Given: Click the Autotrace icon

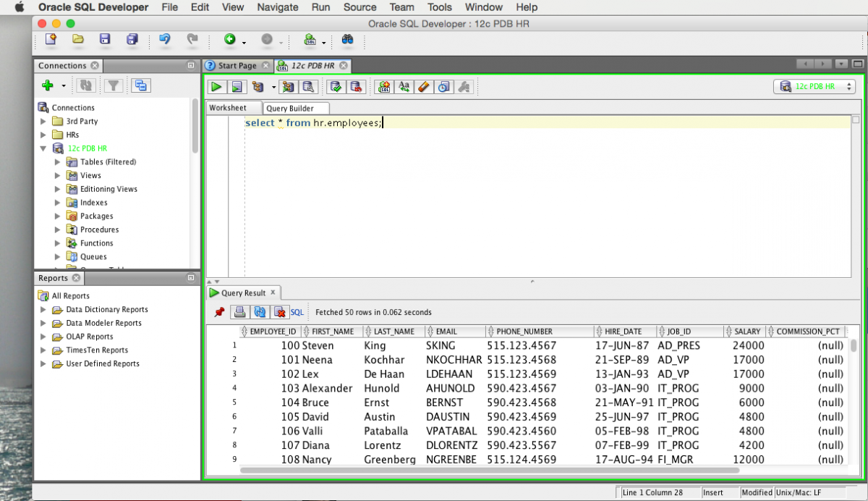Looking at the screenshot, I should 289,87.
